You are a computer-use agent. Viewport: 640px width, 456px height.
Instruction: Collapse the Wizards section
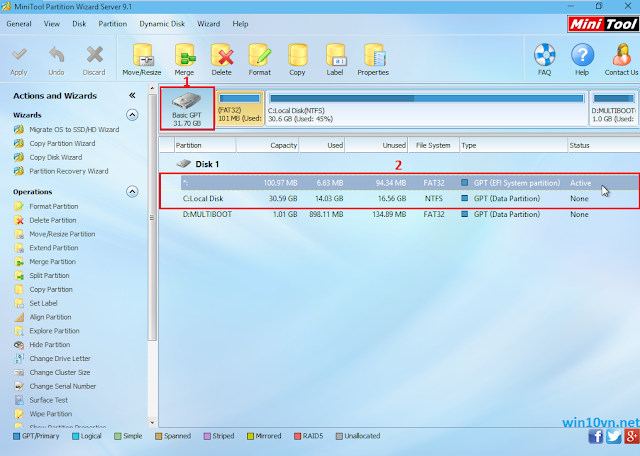tap(132, 115)
